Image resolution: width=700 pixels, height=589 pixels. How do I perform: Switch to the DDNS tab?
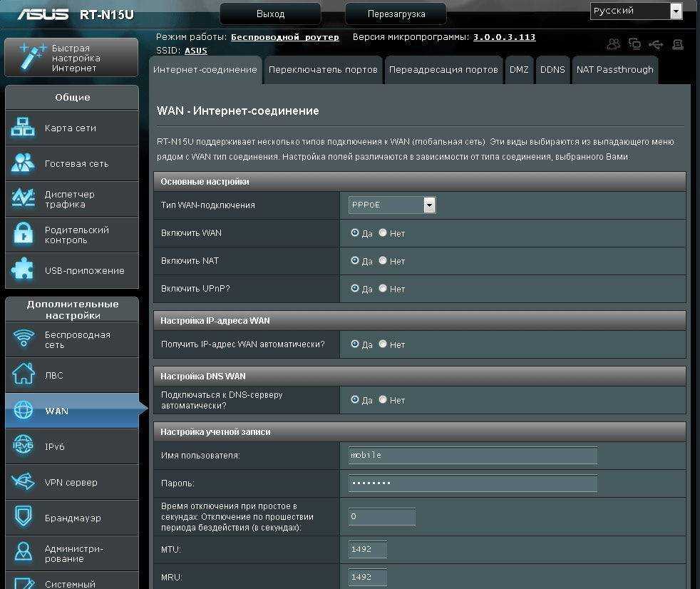coord(552,70)
